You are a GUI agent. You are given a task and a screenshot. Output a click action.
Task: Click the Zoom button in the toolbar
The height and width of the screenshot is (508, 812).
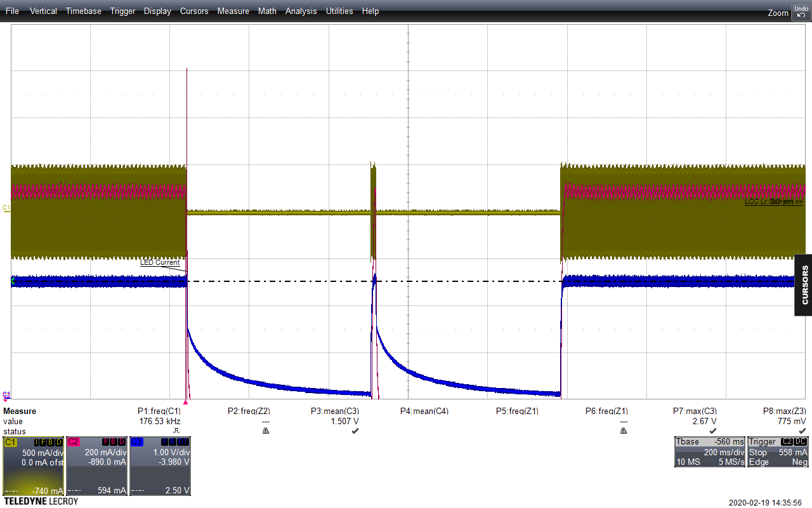778,13
